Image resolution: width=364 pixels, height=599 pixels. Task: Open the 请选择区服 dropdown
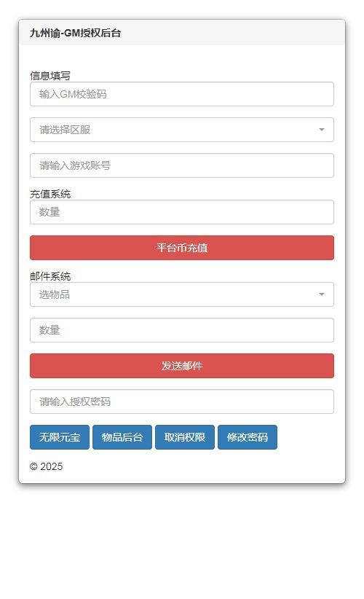tap(181, 130)
